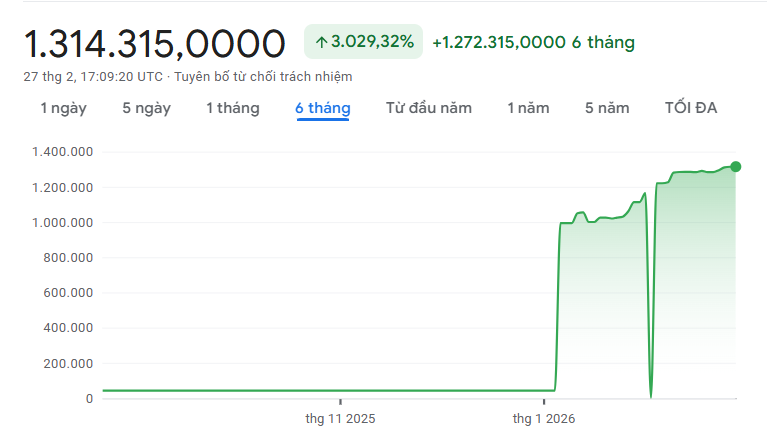Click the 3.029,32% change badge
This screenshot has height=433, width=767.
click(363, 42)
